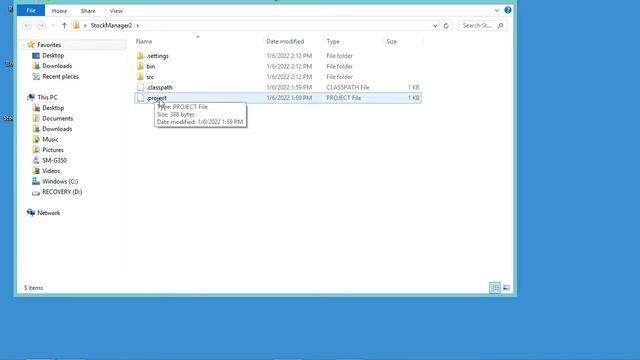Expand the chevron after StockManager2 breadcrumb

click(138, 26)
